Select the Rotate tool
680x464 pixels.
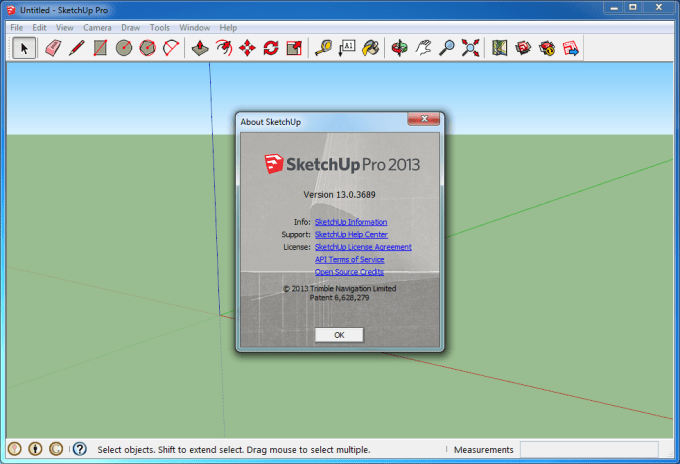(271, 48)
